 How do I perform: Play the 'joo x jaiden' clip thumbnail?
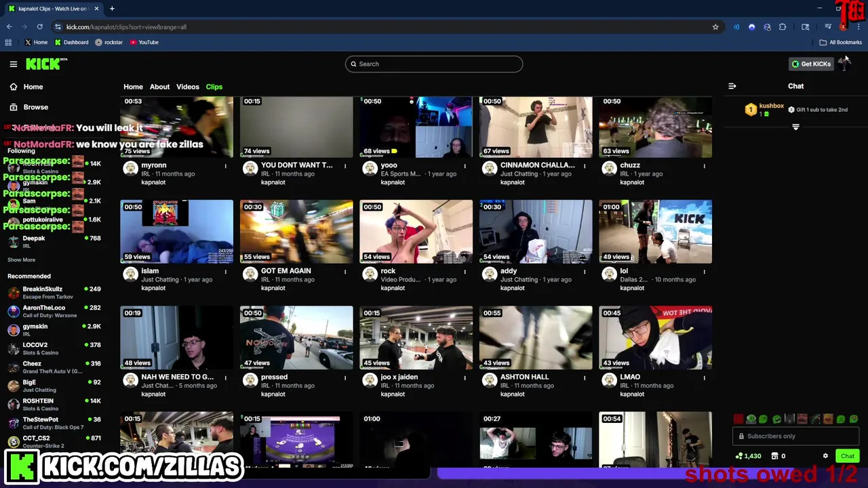coord(416,338)
